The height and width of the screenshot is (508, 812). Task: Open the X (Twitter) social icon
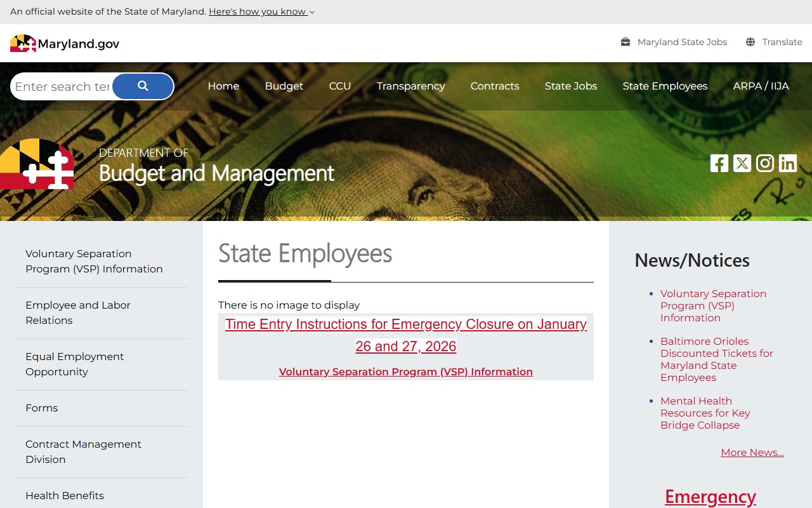(742, 163)
